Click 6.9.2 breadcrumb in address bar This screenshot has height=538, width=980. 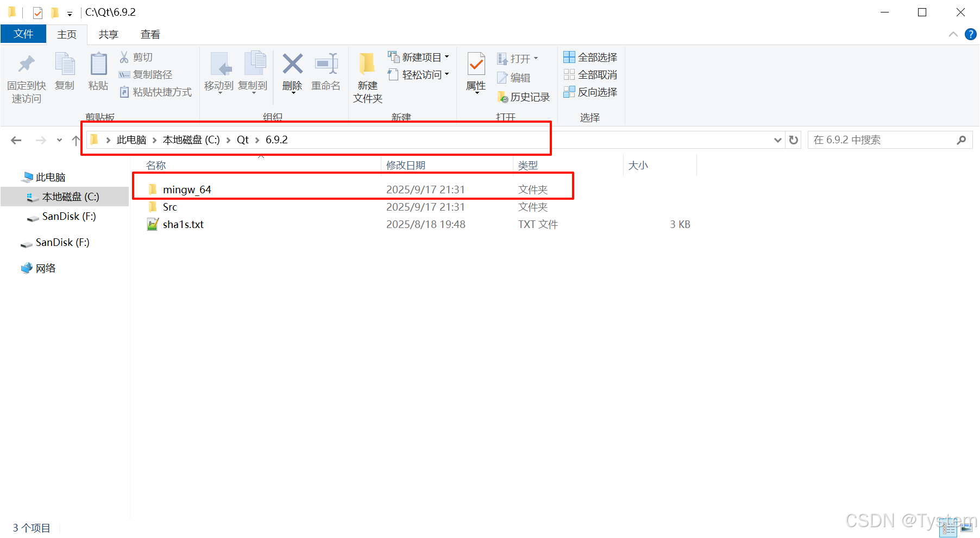coord(277,140)
